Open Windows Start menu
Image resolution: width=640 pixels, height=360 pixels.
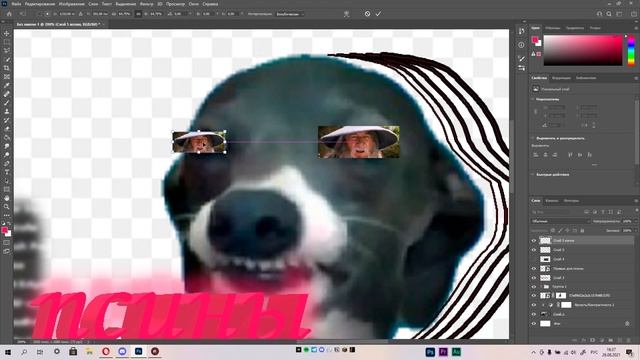tap(8, 351)
